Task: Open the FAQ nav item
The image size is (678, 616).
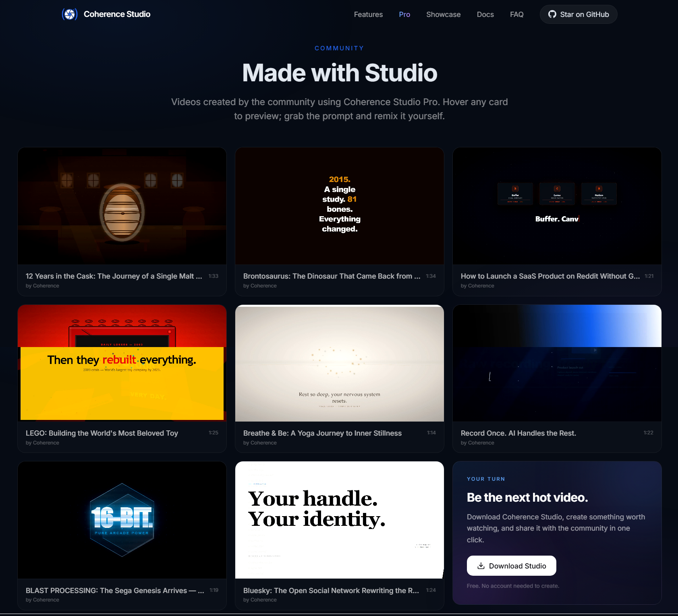Action: click(516, 14)
